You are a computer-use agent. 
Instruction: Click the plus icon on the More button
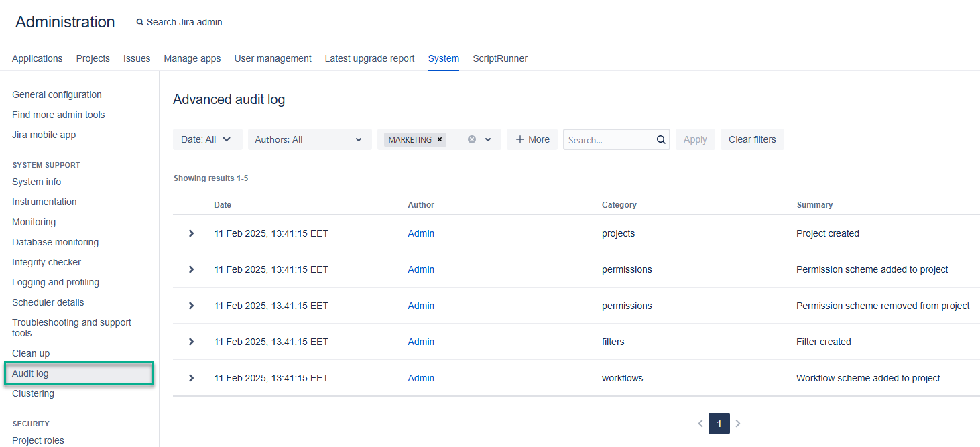[x=521, y=139]
